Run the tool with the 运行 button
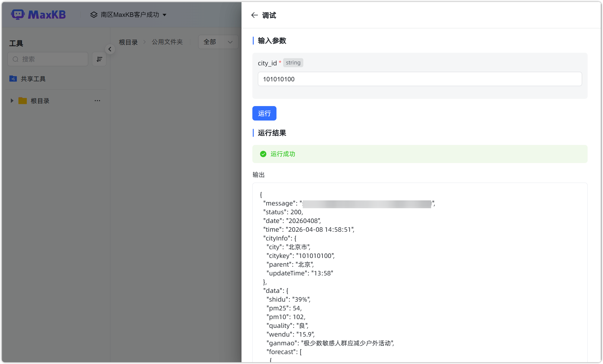 click(x=264, y=113)
